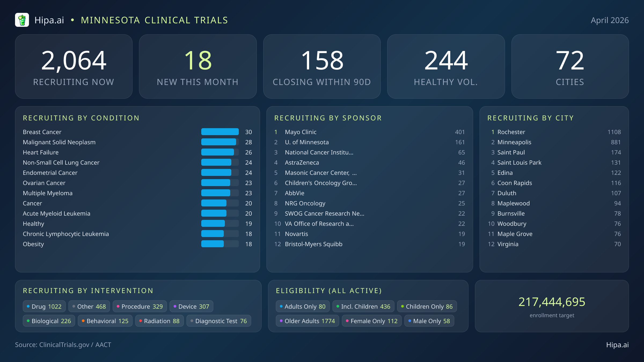The height and width of the screenshot is (362, 644).
Task: Select the Drug 1022 chip
Action: tap(44, 306)
